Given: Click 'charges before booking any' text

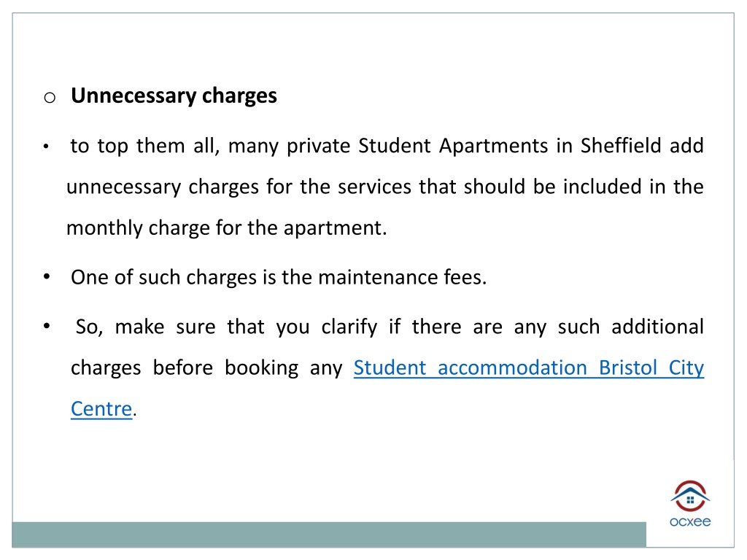Looking at the screenshot, I should point(206,368).
